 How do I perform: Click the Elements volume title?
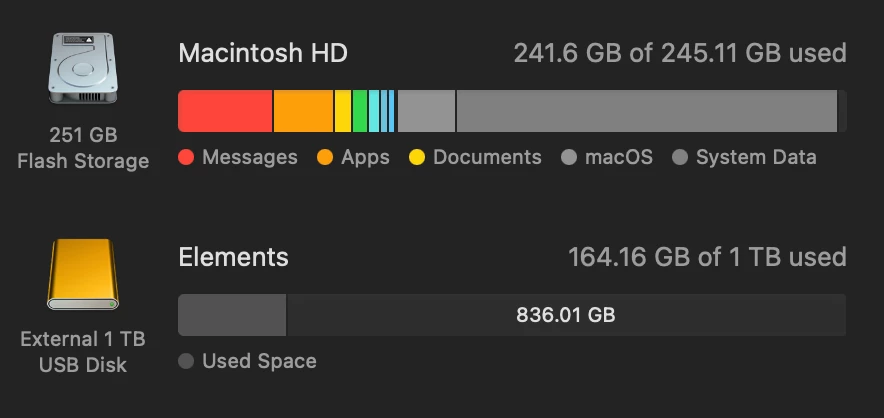click(233, 257)
